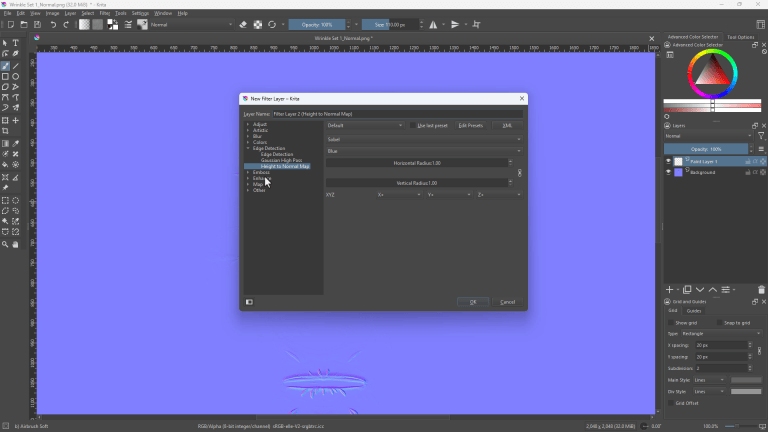Click the delete layer trash icon
Viewport: 768px width, 432px height.
click(761, 289)
